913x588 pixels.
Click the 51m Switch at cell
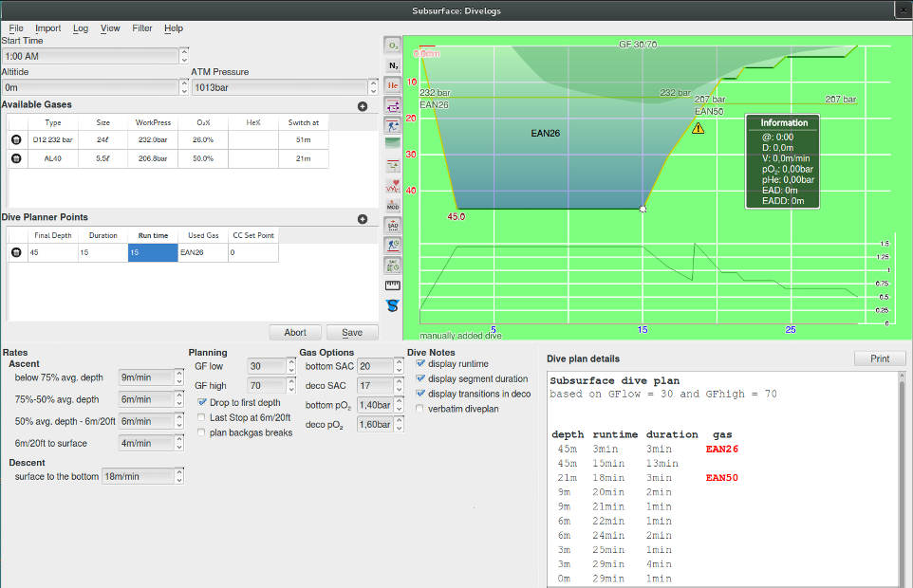pos(304,139)
